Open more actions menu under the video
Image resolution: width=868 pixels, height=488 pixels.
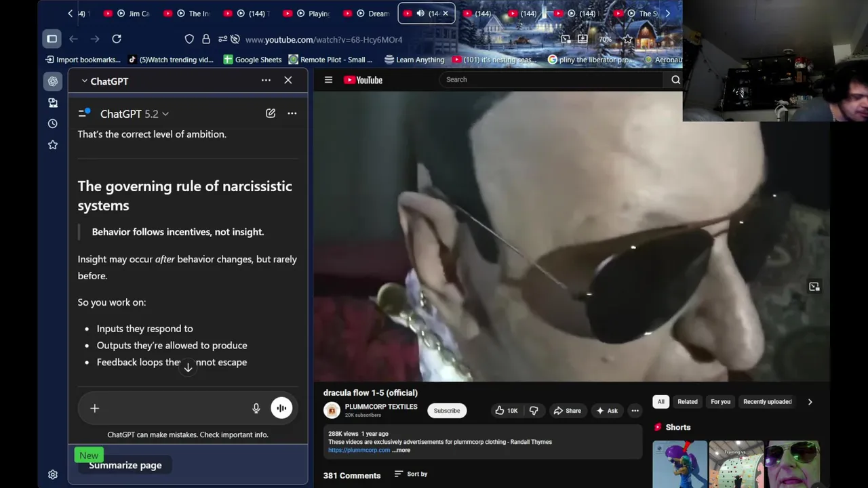tap(635, 411)
